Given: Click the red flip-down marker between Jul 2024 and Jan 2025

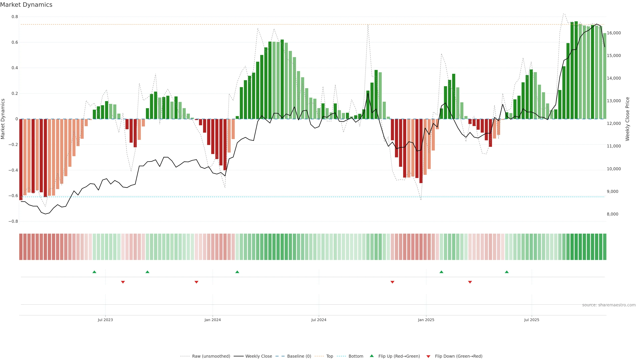Looking at the screenshot, I should tap(392, 282).
